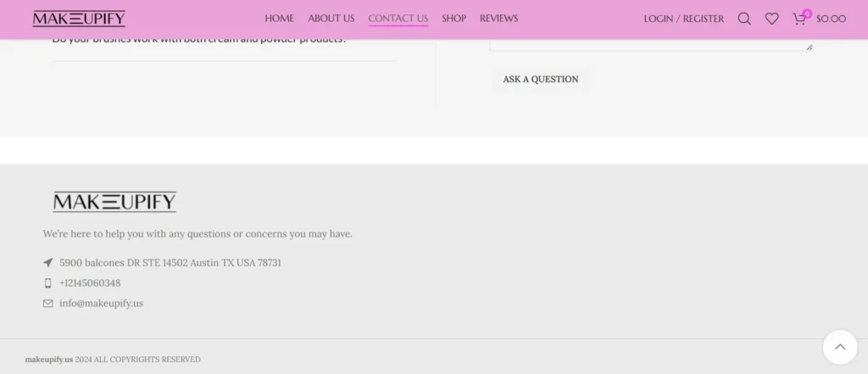Click the ASK A QUESTION button
This screenshot has width=868, height=374.
tap(540, 79)
